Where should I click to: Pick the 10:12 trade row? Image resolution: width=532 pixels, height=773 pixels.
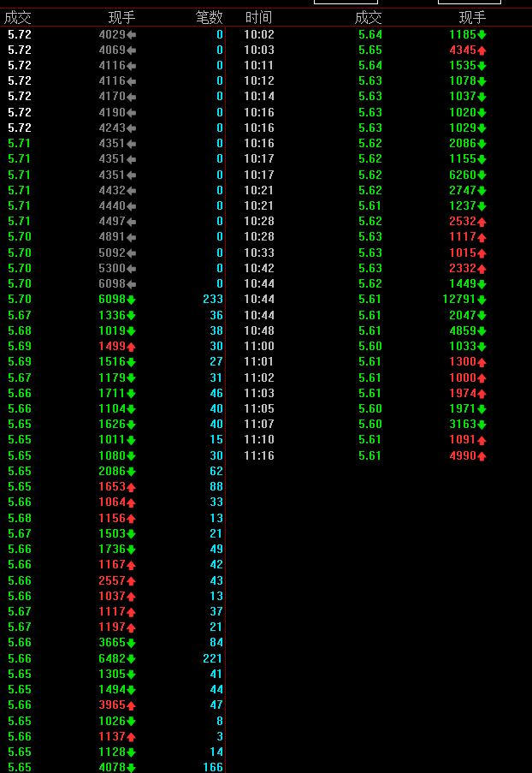(x=259, y=80)
